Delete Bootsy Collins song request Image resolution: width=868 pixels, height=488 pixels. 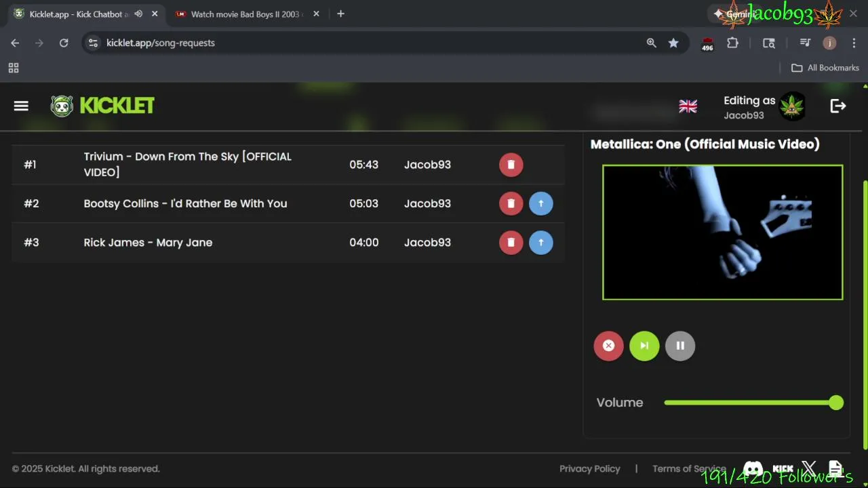coord(511,203)
